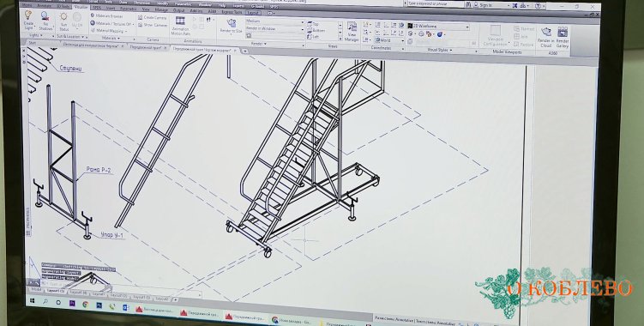Select the No Shadows icon
The width and height of the screenshot is (644, 326).
(45, 21)
